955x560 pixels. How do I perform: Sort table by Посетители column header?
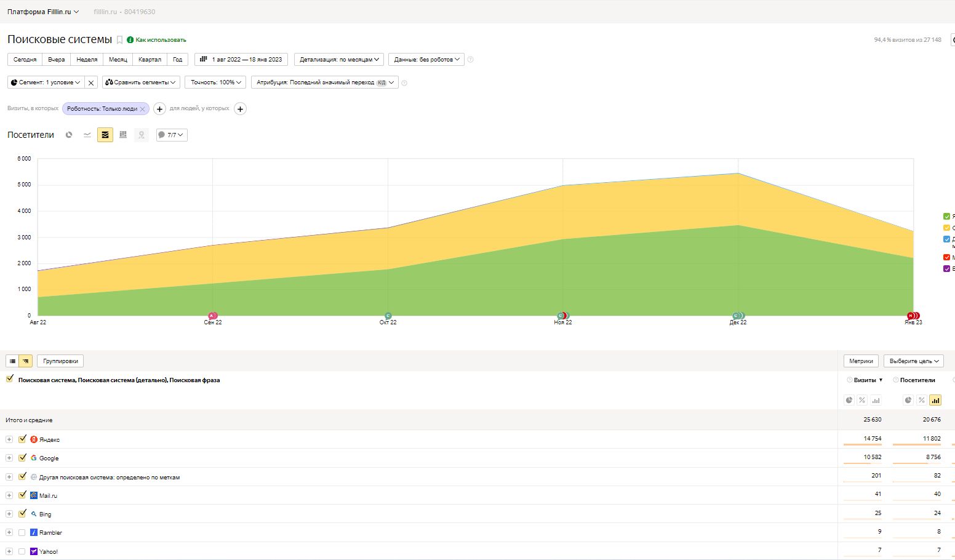coord(917,380)
